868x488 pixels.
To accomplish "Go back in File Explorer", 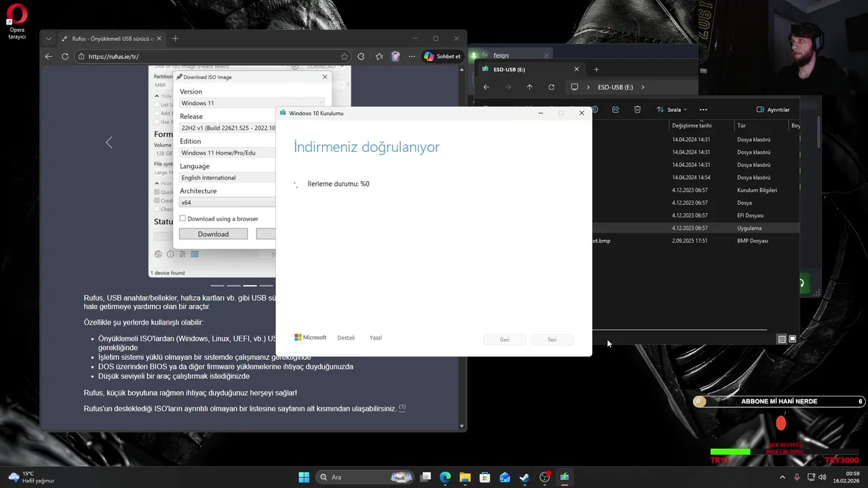I will 486,87.
